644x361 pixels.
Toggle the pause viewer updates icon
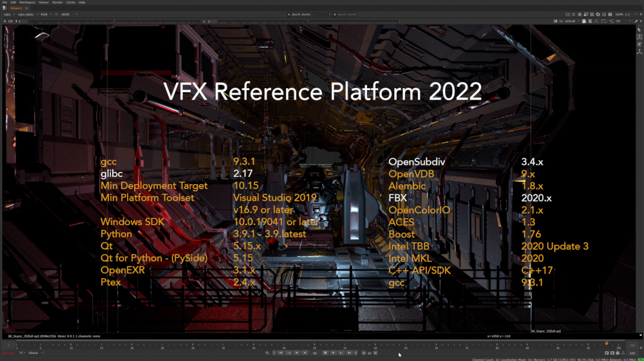[x=610, y=14]
